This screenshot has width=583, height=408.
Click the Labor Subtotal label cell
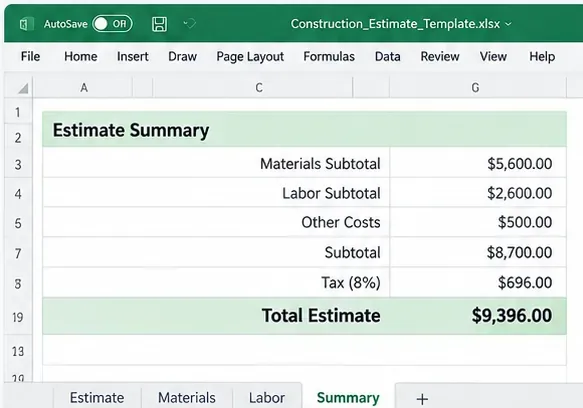pos(216,193)
